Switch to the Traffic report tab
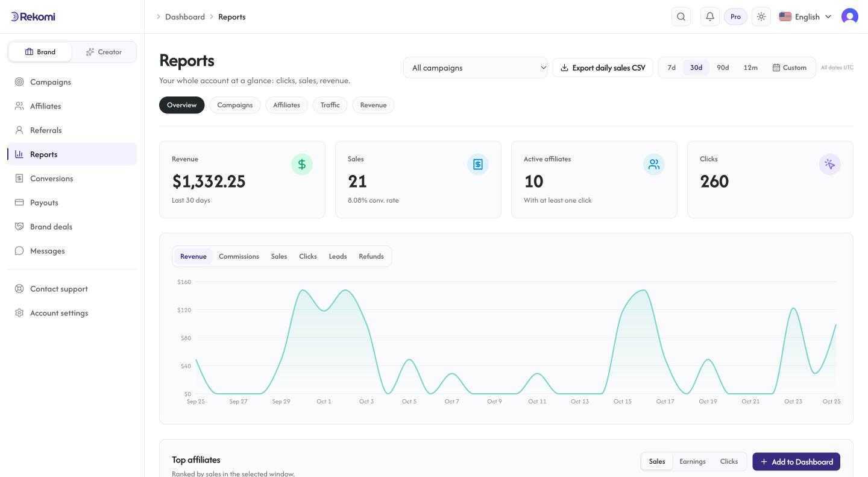868x477 pixels. [x=330, y=105]
